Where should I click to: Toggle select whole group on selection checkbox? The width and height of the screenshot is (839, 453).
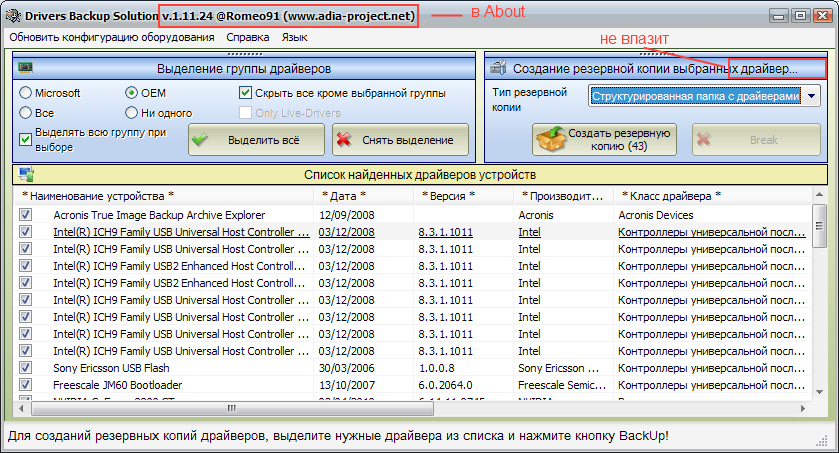tap(26, 139)
